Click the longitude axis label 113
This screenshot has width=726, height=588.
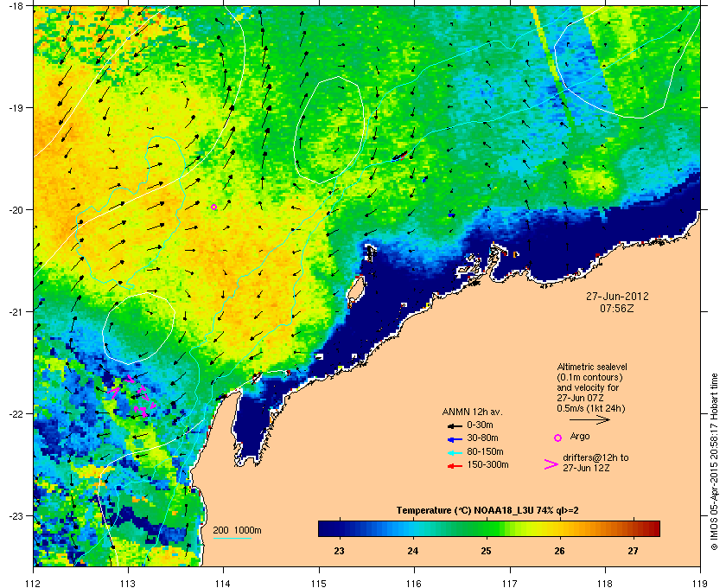point(128,583)
